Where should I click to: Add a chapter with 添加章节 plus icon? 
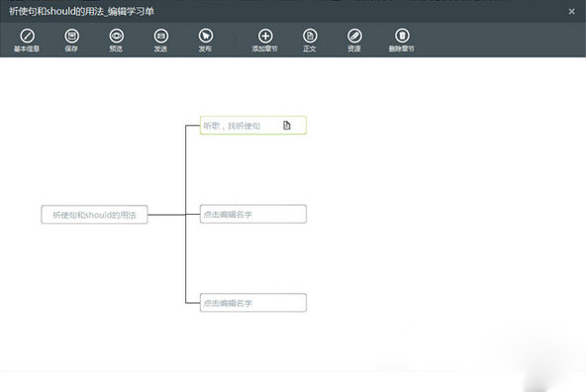265,36
